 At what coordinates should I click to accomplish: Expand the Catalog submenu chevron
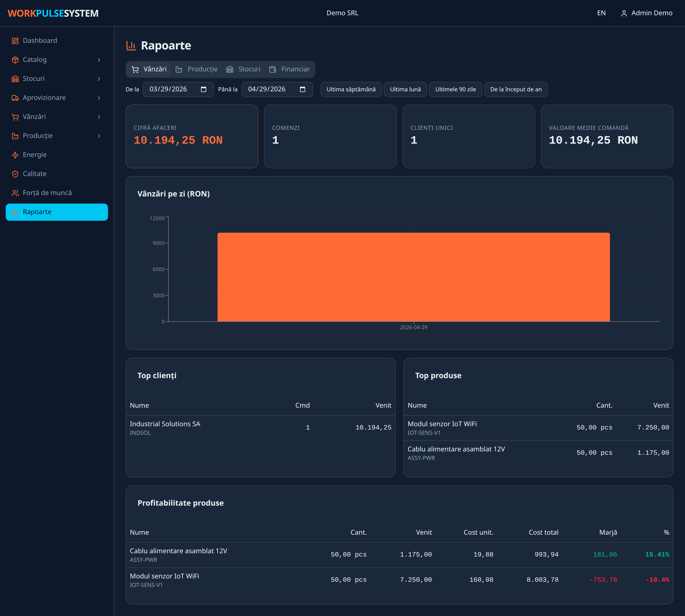(99, 60)
